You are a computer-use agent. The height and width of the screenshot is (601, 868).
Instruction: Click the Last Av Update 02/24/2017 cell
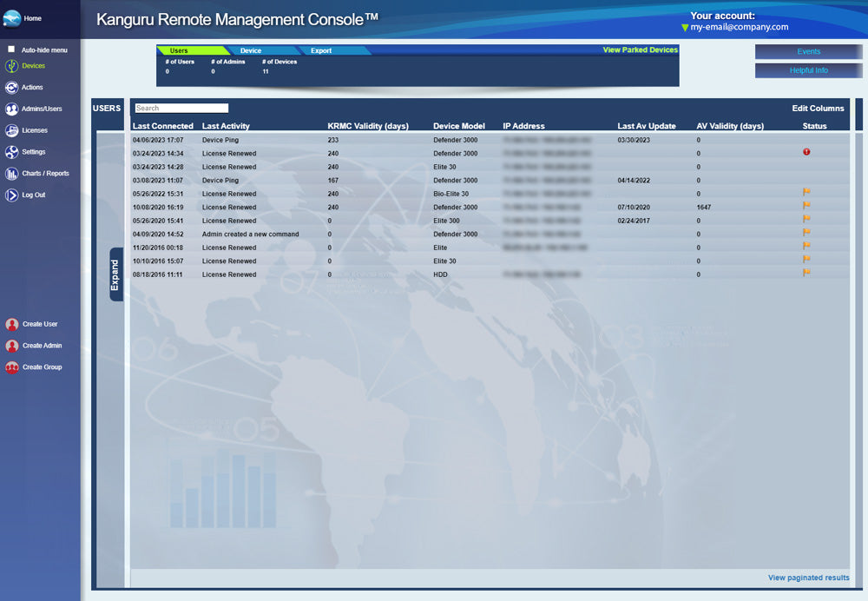634,221
